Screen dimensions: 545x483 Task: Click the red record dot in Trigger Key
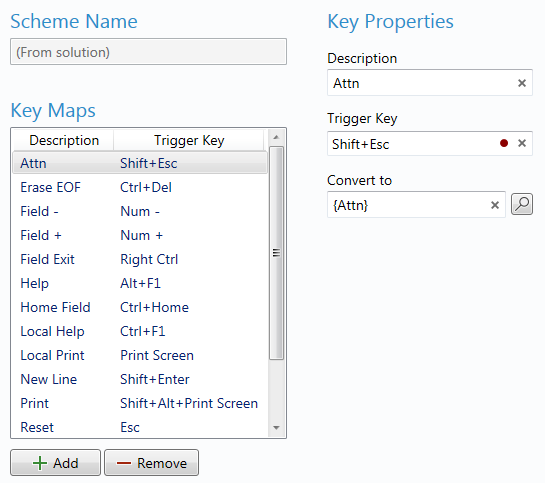tap(504, 143)
